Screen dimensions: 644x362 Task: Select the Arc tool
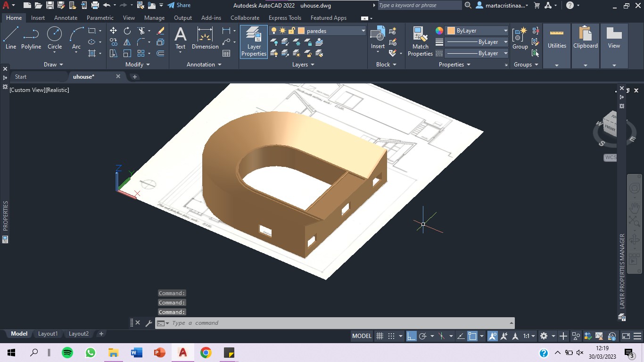click(x=76, y=38)
